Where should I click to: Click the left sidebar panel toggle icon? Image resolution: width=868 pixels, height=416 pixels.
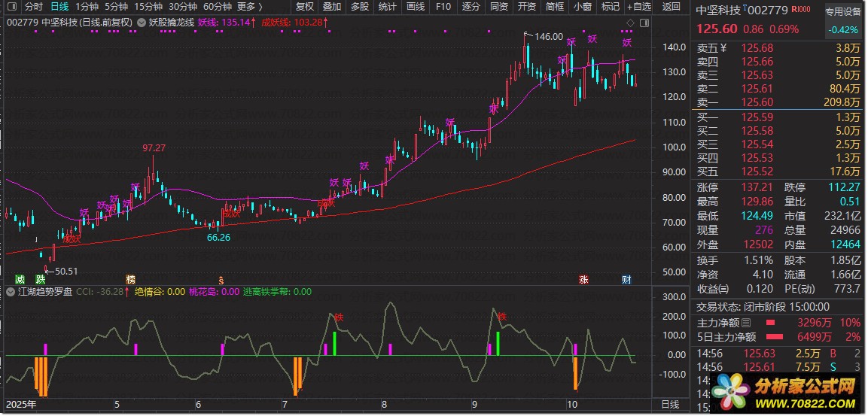pyautogui.click(x=10, y=8)
